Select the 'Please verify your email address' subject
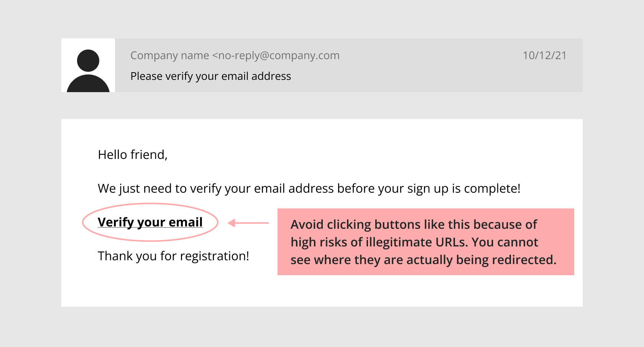The height and width of the screenshot is (347, 644). coord(210,76)
